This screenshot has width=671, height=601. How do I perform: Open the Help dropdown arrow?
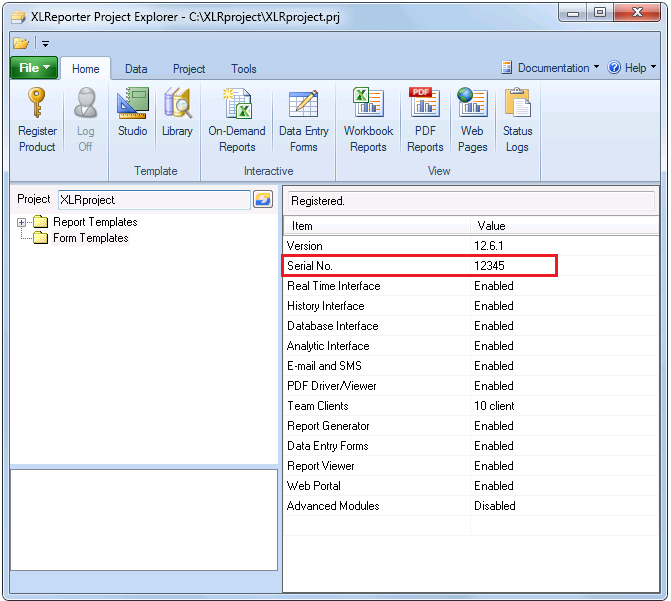pos(653,67)
